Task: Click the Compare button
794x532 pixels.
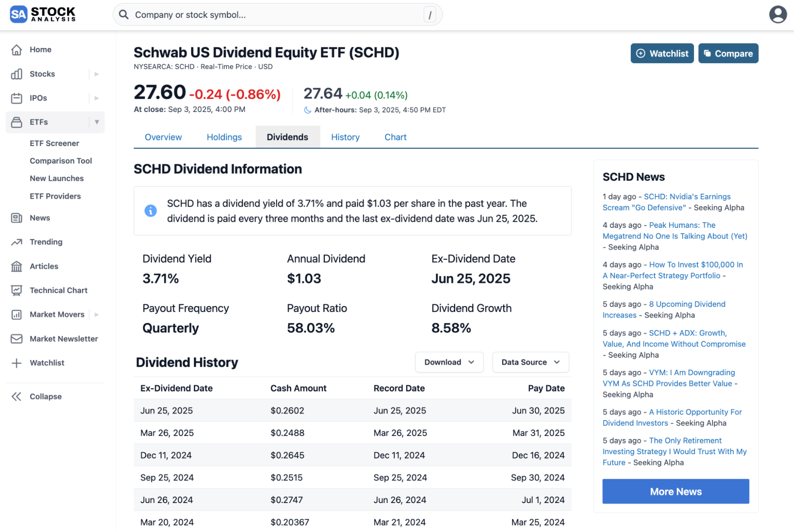Action: point(728,53)
